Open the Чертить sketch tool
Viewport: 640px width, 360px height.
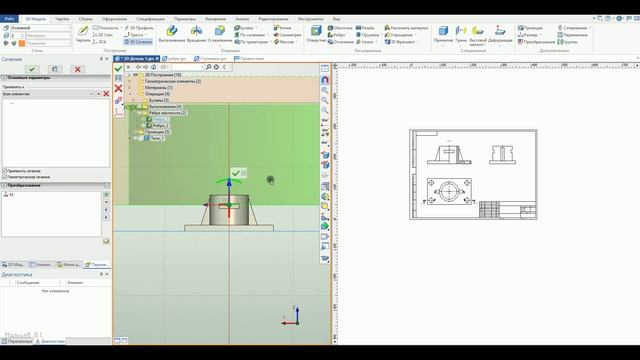tap(83, 34)
